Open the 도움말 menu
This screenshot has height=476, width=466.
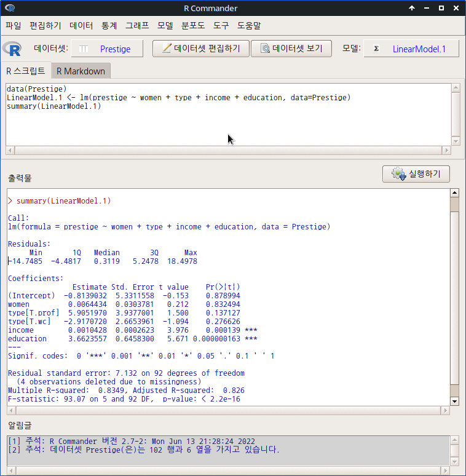[249, 25]
